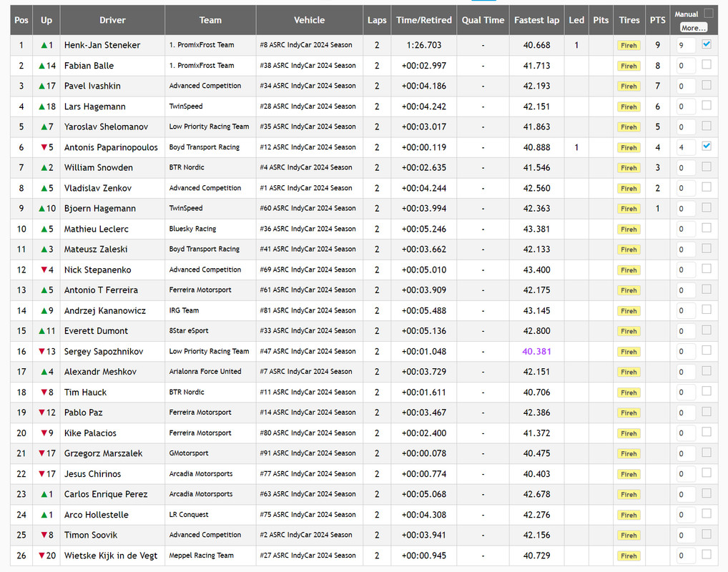Click the More... button under Manual
This screenshot has height=572, width=728.
coord(694,28)
